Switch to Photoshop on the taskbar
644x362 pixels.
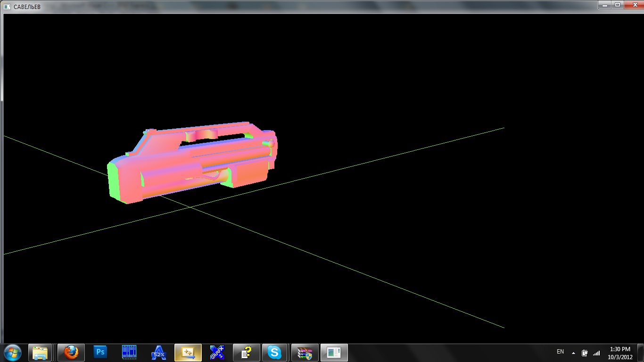100,353
